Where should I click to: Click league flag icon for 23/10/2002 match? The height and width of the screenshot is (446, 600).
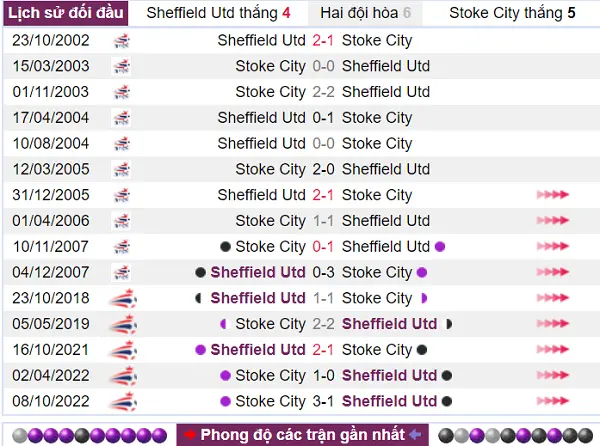pyautogui.click(x=122, y=41)
